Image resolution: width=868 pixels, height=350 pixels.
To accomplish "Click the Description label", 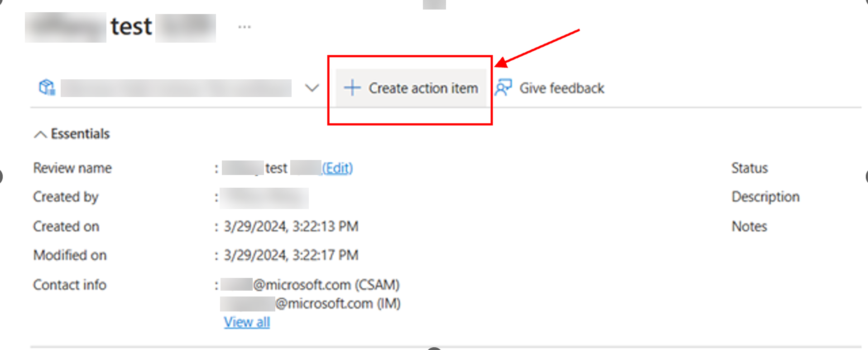I will [x=766, y=197].
